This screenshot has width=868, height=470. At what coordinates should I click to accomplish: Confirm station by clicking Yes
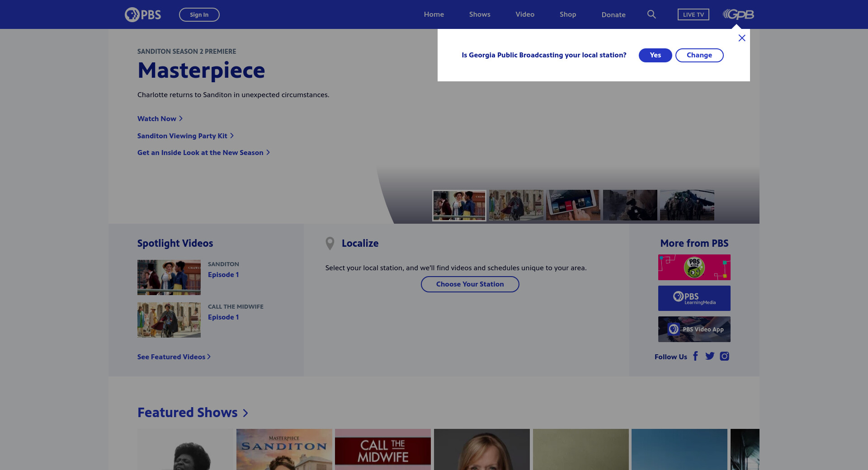[655, 55]
